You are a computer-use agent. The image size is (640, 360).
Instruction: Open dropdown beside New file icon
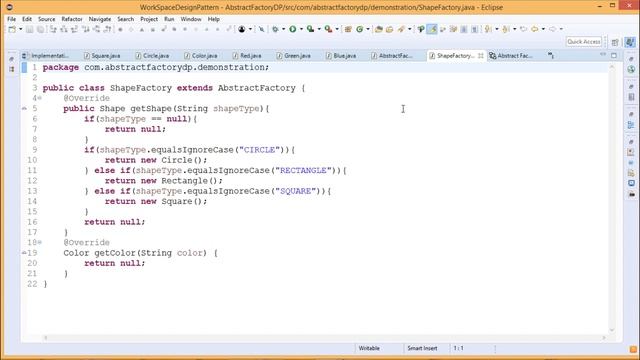coord(20,29)
